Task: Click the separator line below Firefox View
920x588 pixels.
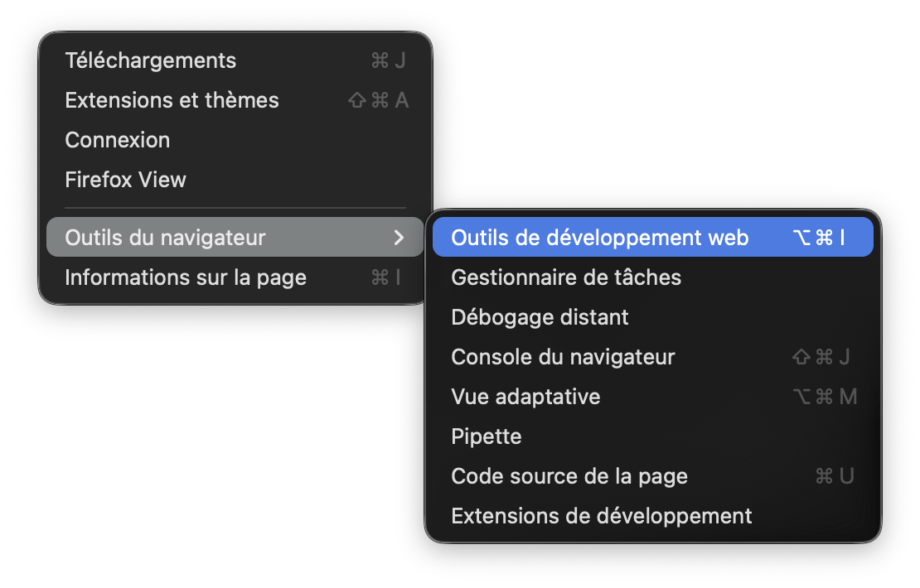Action: pyautogui.click(x=235, y=208)
